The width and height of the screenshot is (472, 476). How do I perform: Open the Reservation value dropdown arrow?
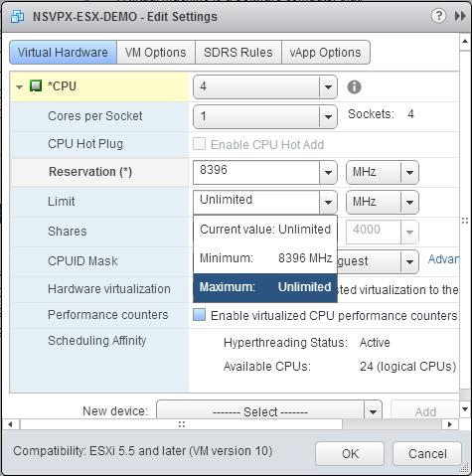coord(328,172)
